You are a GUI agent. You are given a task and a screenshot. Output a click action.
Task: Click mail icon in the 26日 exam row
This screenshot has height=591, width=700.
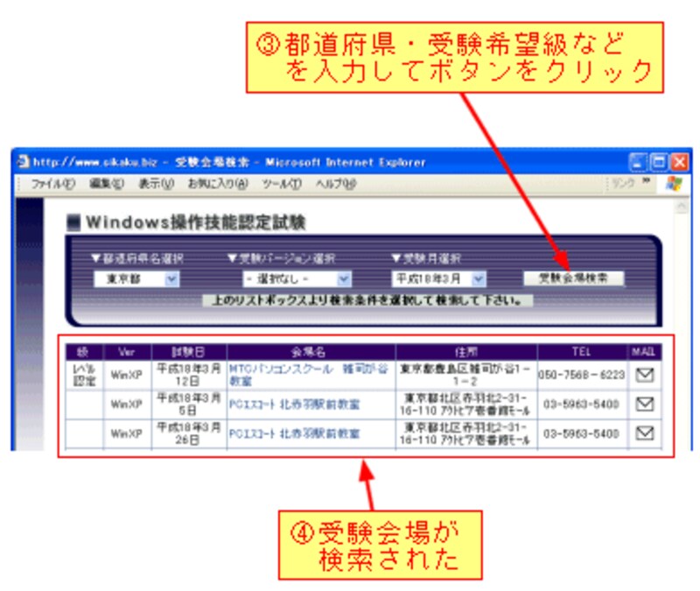tap(645, 433)
